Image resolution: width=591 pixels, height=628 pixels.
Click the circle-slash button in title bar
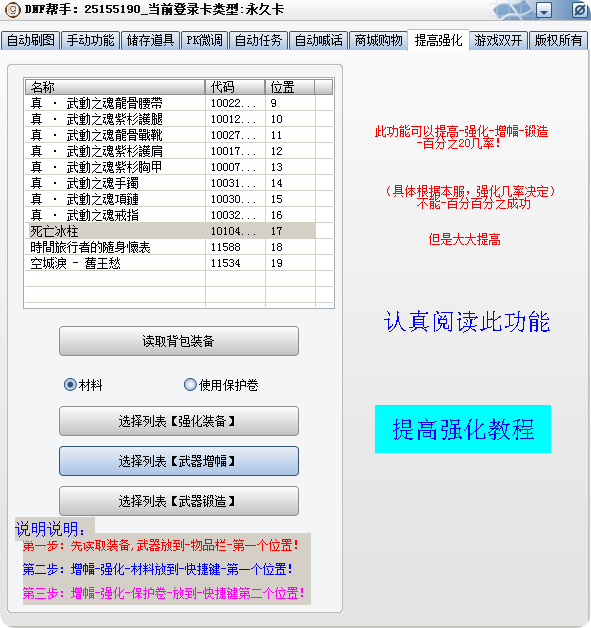[579, 10]
